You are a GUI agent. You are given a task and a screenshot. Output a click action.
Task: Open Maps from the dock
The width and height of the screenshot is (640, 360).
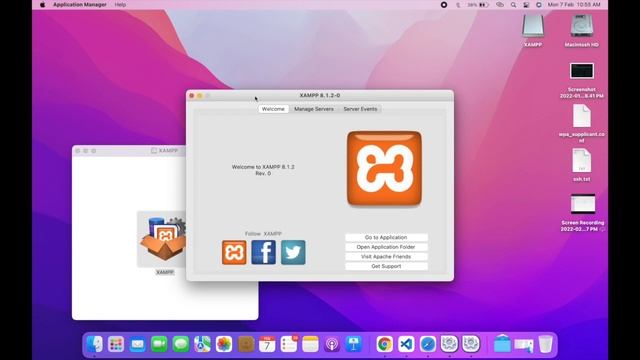[x=202, y=344]
